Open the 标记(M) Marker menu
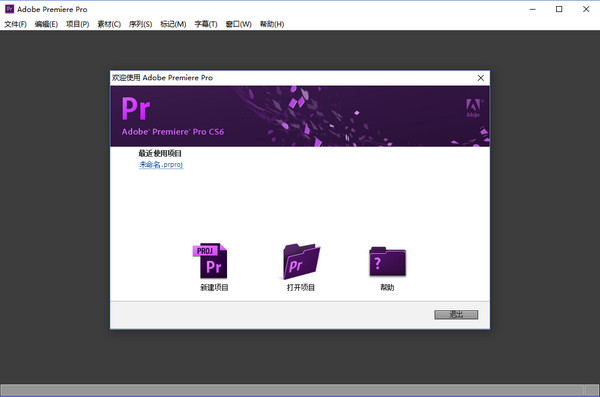Screen dimensions: 600x397 pos(173,24)
